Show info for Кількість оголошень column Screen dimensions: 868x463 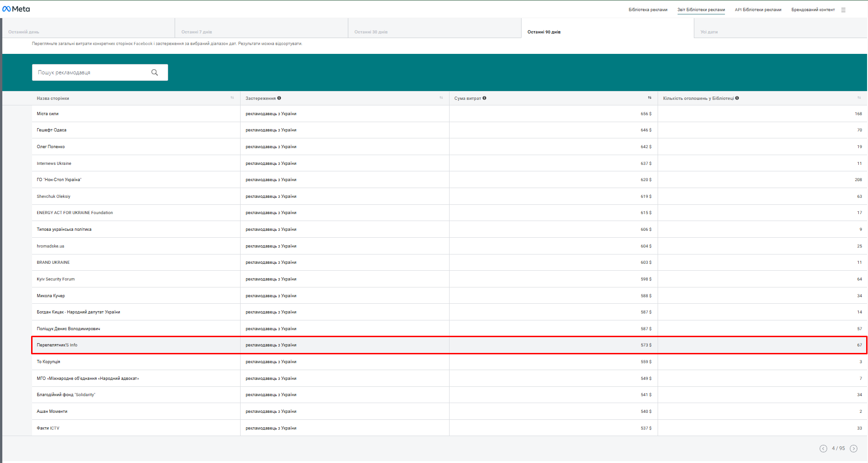pos(737,98)
